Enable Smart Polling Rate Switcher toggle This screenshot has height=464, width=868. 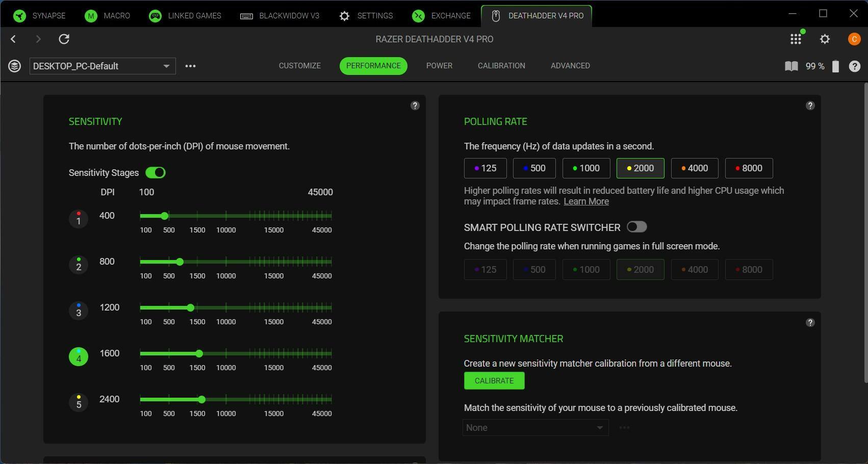click(636, 227)
